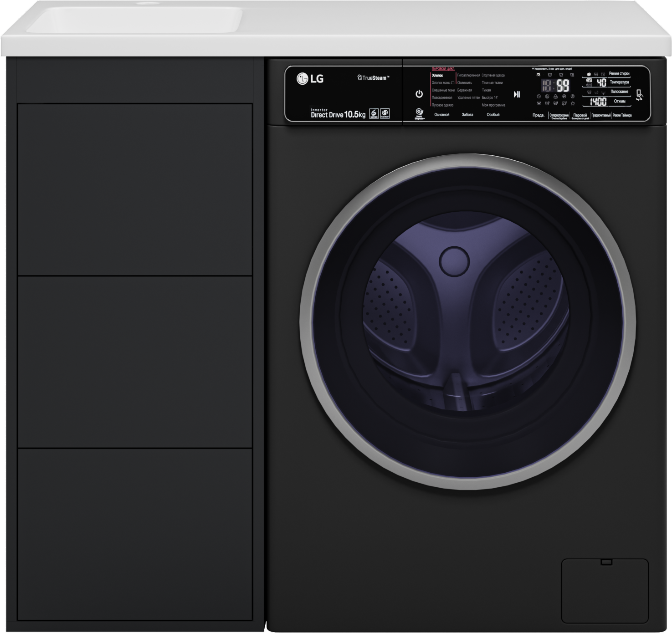Toggle the Паровой steam option
672x633 pixels.
(580, 116)
